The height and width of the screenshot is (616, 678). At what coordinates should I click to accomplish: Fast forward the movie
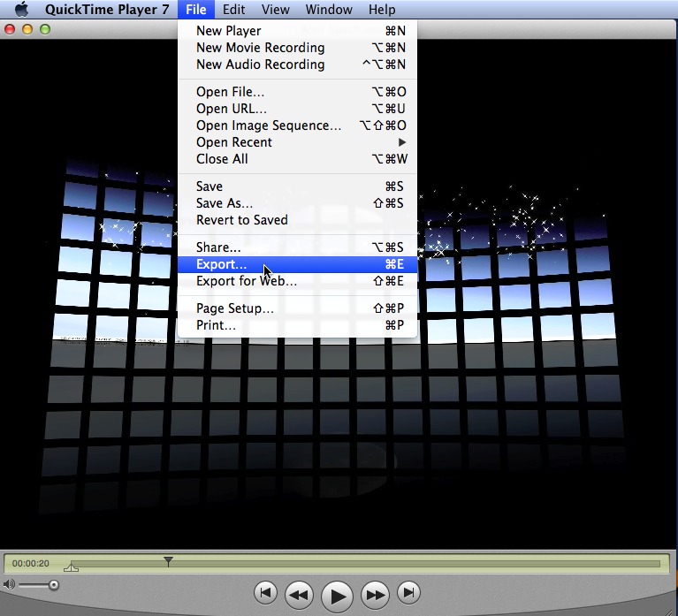click(x=376, y=596)
